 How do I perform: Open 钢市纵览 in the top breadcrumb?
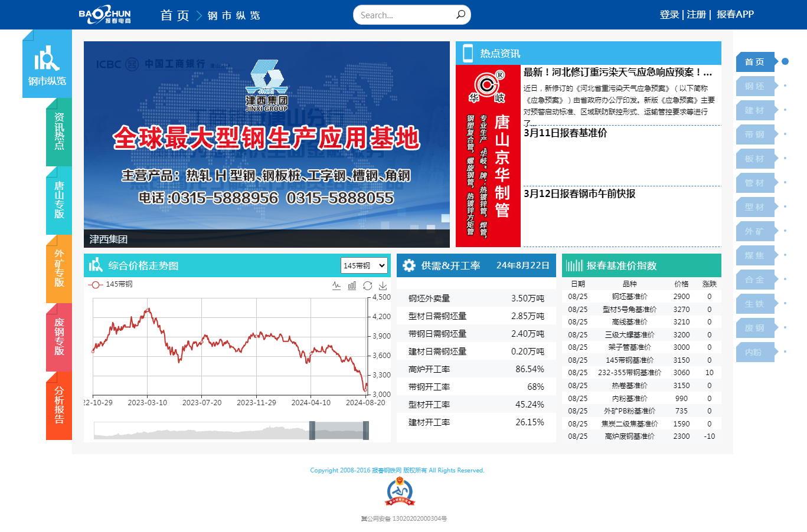point(234,15)
